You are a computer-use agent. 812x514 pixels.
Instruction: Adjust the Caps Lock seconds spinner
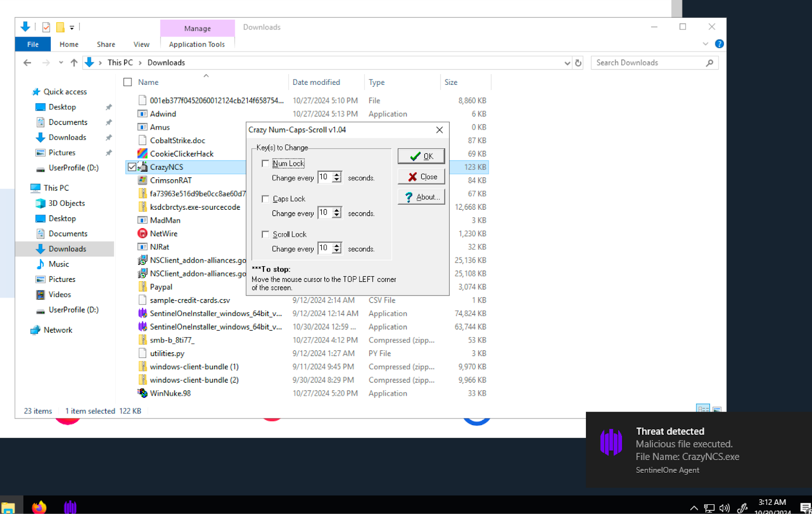click(x=336, y=213)
